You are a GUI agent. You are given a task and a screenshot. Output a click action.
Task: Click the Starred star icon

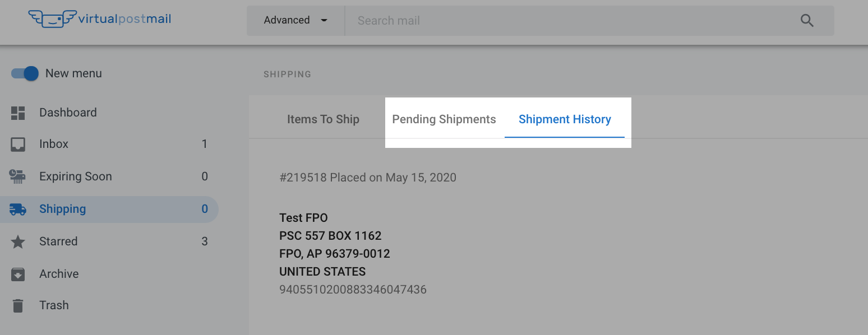click(x=18, y=242)
